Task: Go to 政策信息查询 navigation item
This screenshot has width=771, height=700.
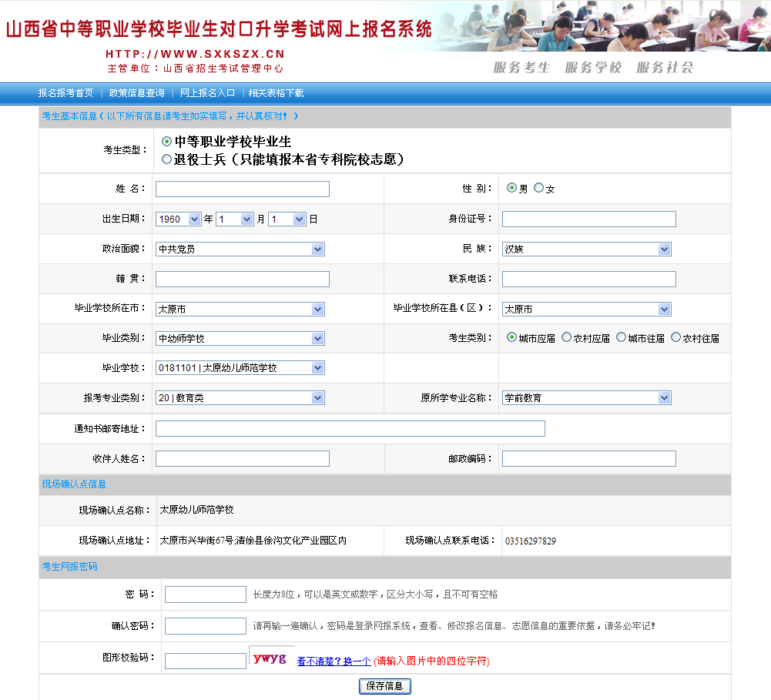Action: tap(136, 93)
